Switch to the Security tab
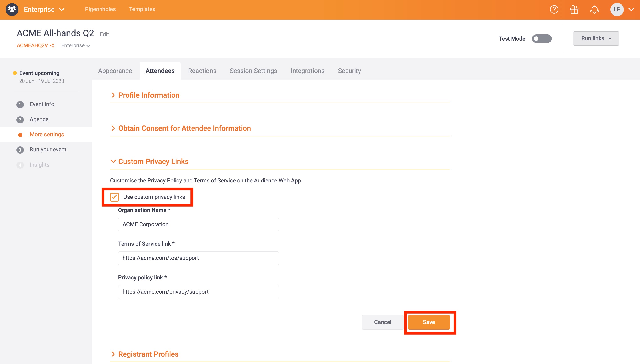The image size is (640, 364). (349, 71)
